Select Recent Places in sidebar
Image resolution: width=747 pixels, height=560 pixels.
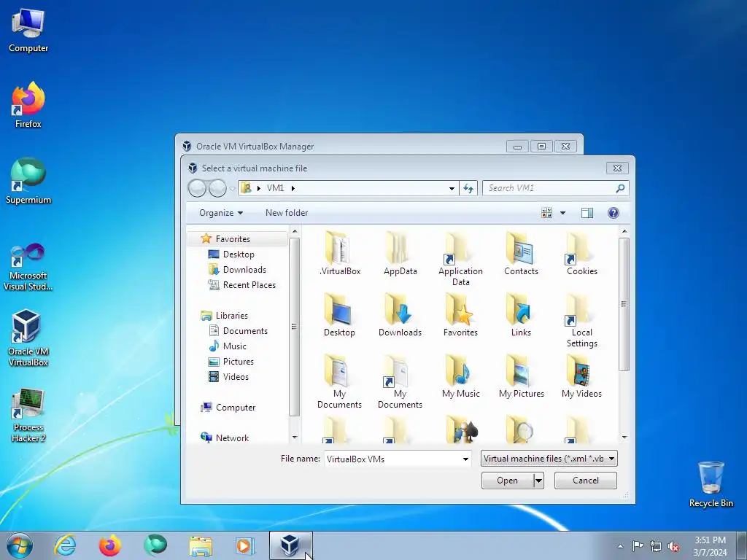click(x=249, y=285)
